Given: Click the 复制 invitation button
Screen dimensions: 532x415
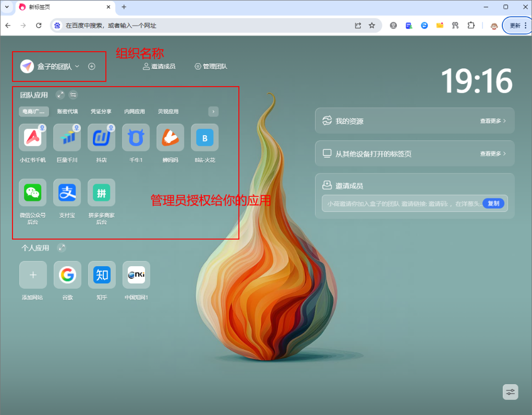Looking at the screenshot, I should pos(493,204).
